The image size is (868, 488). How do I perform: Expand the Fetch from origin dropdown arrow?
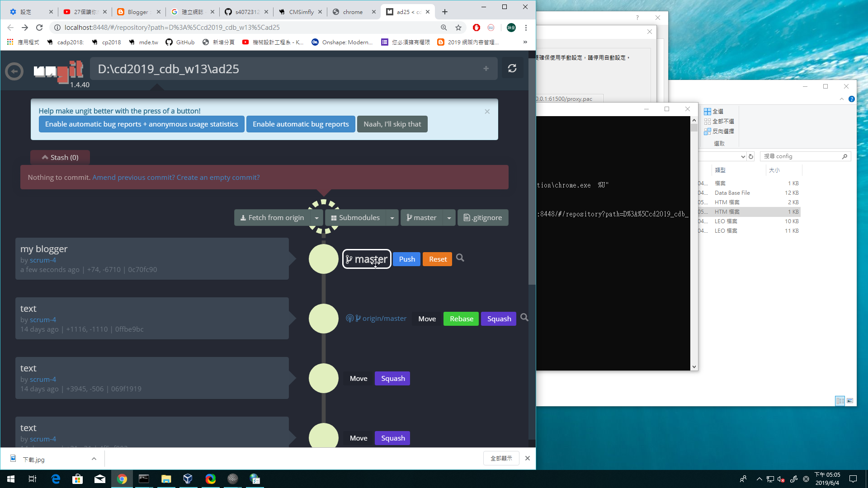(317, 218)
